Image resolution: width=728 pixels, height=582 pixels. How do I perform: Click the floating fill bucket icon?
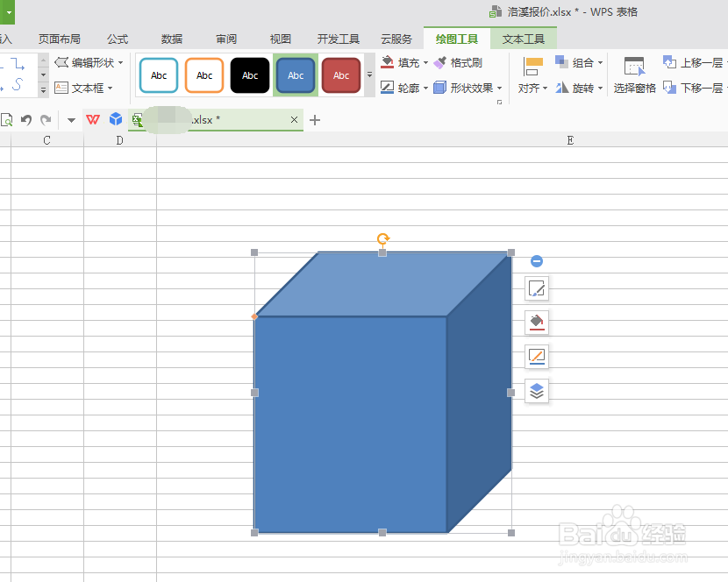coord(537,322)
